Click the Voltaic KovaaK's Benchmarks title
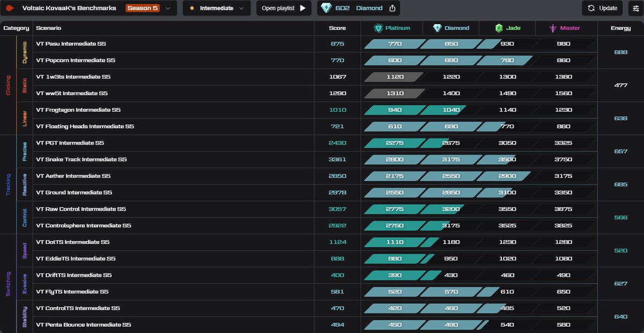 click(69, 8)
